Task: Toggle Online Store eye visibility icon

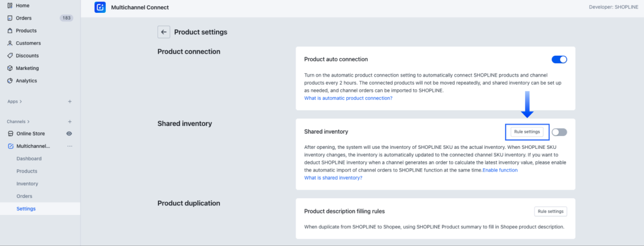Action: click(69, 134)
